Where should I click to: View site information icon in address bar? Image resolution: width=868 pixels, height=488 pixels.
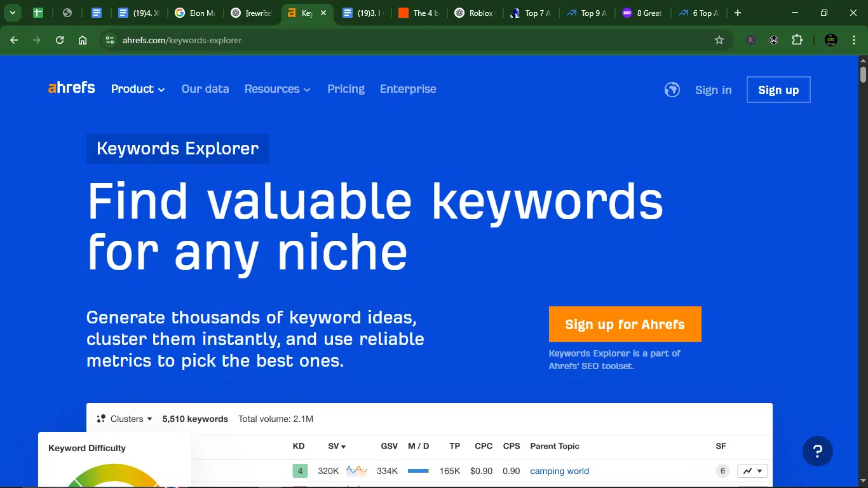pyautogui.click(x=110, y=40)
